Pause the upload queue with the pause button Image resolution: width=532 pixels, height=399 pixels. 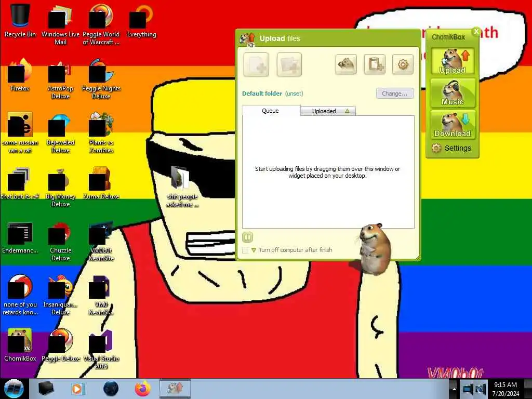tap(248, 237)
